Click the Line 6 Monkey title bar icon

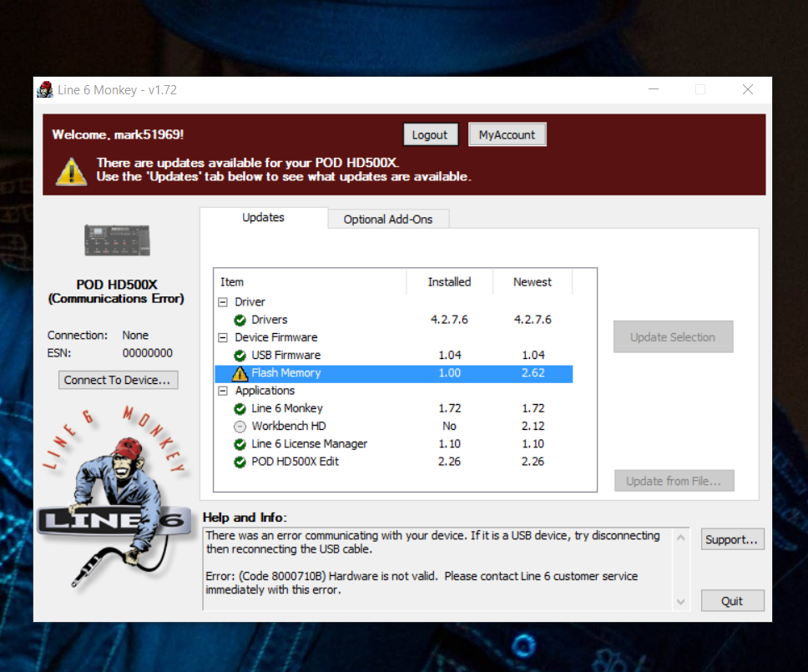(x=45, y=90)
